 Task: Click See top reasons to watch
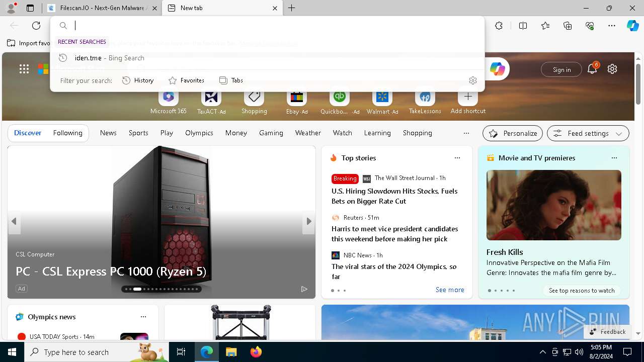[582, 291]
